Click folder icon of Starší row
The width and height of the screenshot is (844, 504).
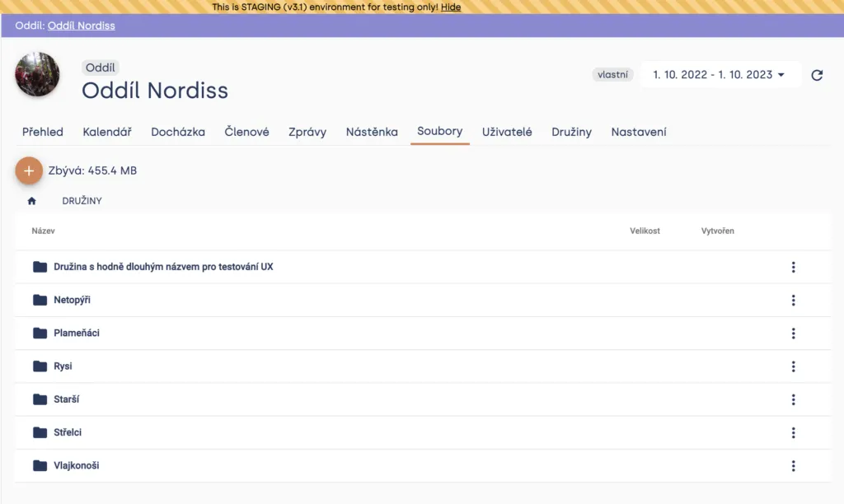coord(40,399)
